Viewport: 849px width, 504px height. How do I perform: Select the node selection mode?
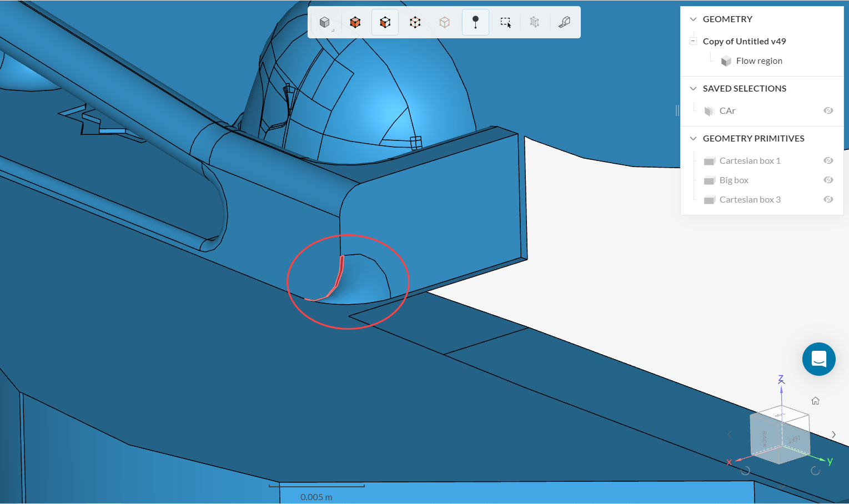pyautogui.click(x=444, y=22)
